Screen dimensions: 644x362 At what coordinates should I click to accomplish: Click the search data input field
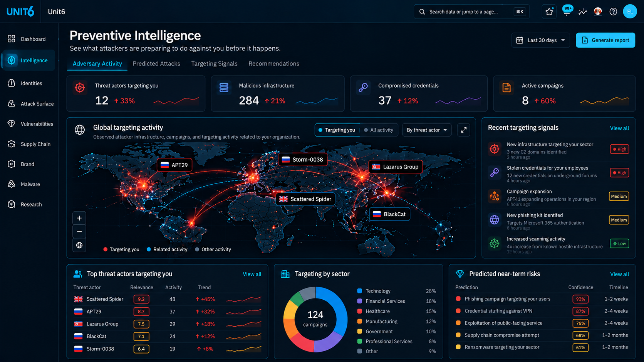click(471, 12)
